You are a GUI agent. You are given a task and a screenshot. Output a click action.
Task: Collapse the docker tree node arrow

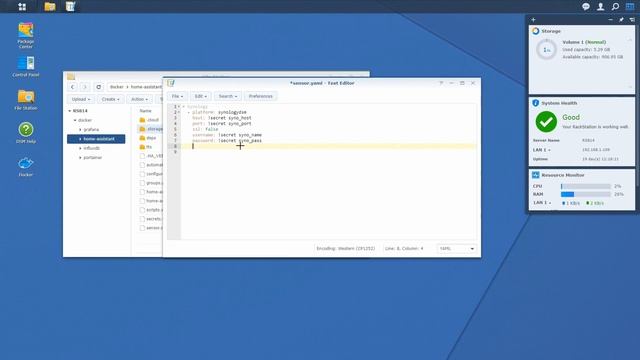click(x=75, y=120)
